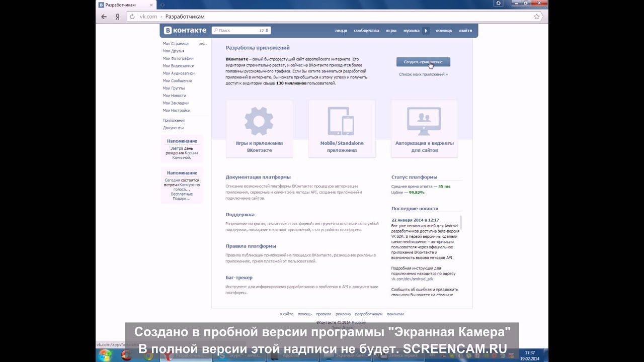Open 'сообщества' in the top navigation
The height and width of the screenshot is (362, 644).
[x=366, y=30]
